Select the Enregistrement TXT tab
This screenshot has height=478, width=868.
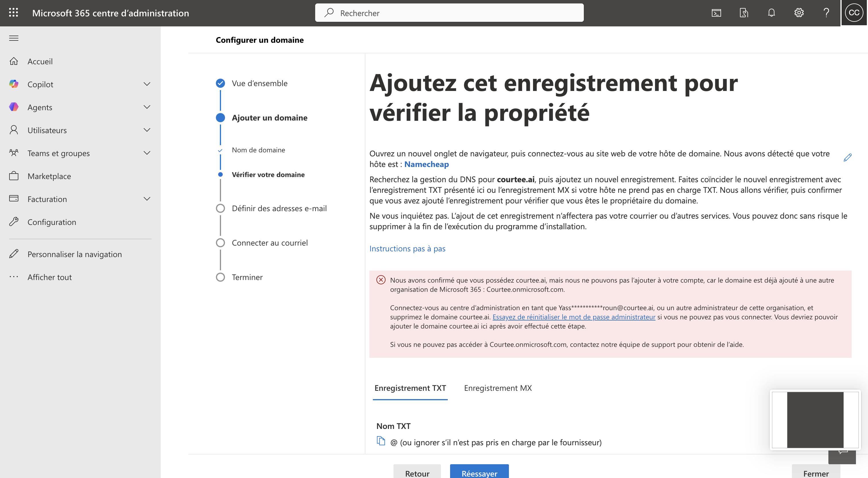(x=410, y=388)
